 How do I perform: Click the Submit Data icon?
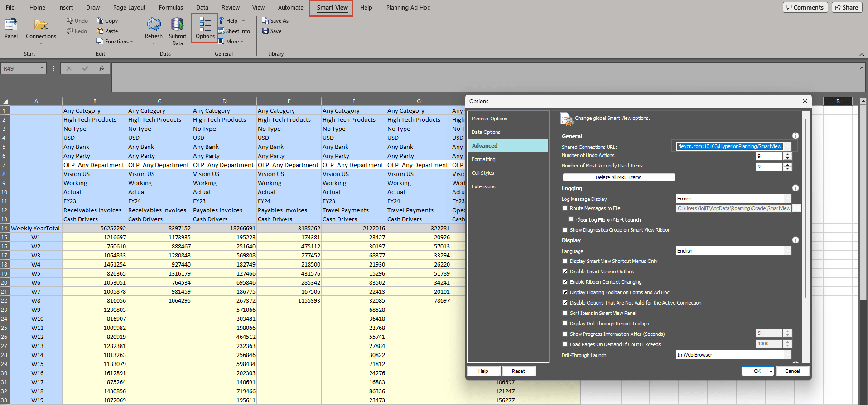click(177, 25)
